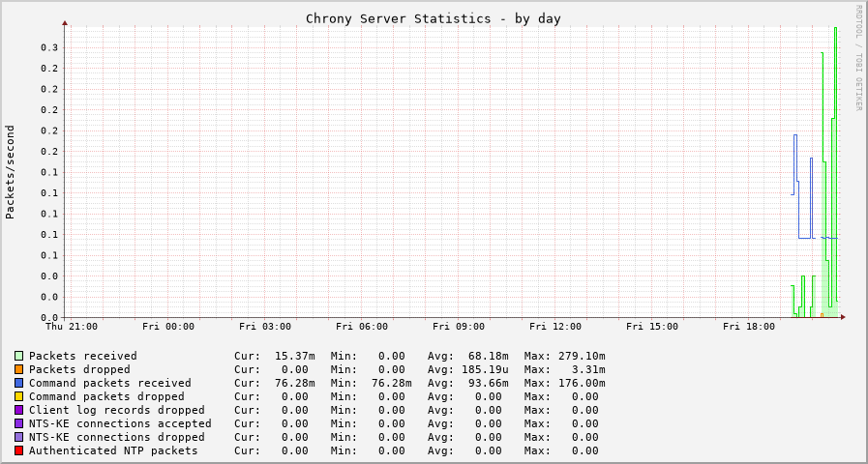Click the Client log records dropped swatch

(x=18, y=410)
